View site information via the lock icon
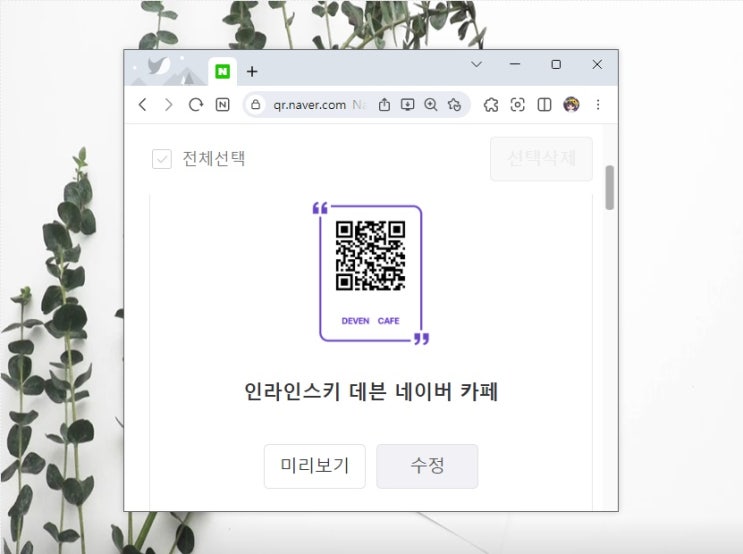The image size is (743, 554). (x=255, y=104)
